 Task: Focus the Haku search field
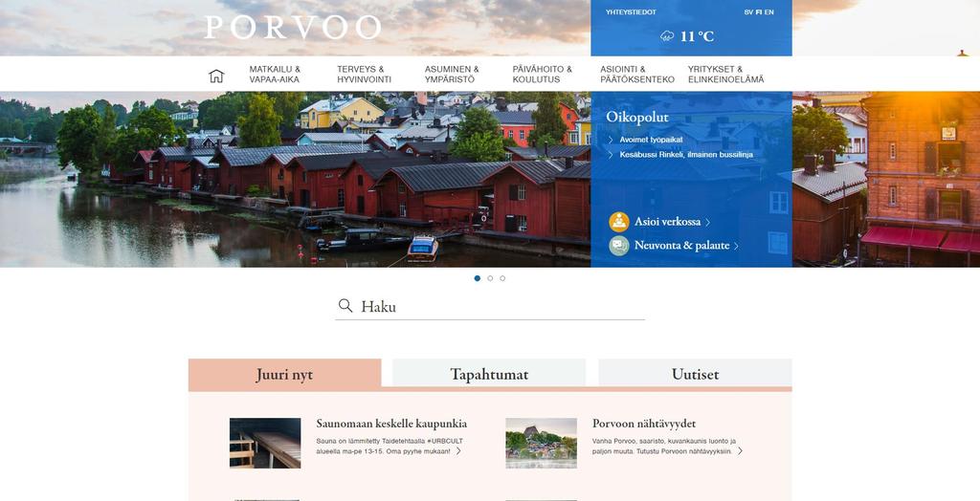point(490,306)
